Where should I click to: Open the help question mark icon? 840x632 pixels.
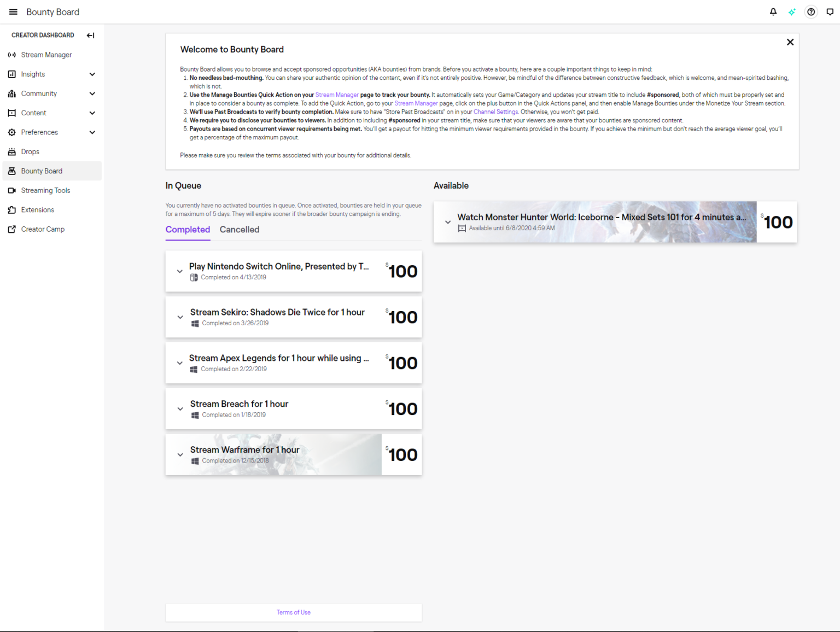coord(811,11)
